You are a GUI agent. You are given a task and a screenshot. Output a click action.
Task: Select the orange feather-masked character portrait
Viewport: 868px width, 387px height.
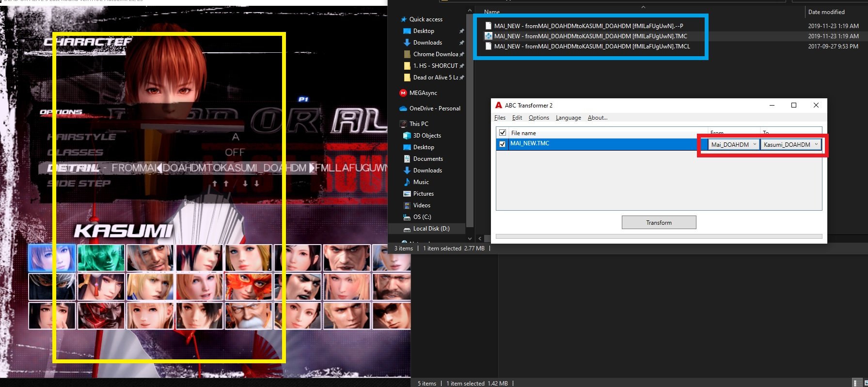tap(249, 287)
